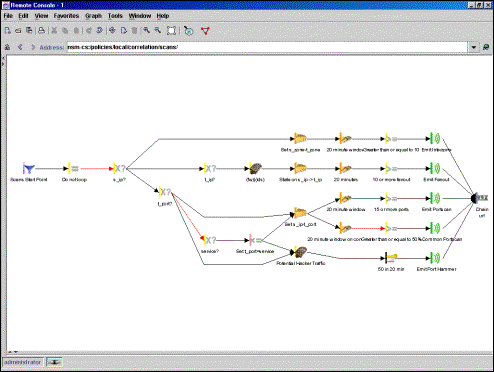
Task: Expand the collapsed left side panel arrows
Action: pos(3,61)
